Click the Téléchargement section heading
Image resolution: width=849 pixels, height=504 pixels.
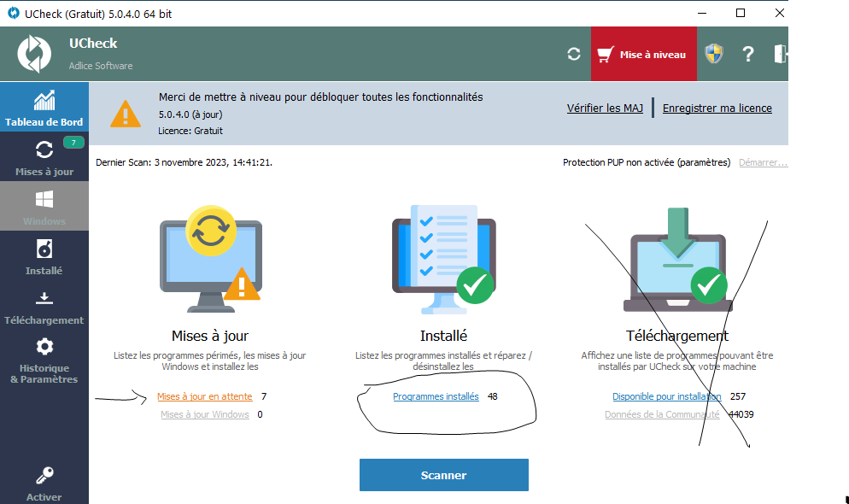point(677,336)
